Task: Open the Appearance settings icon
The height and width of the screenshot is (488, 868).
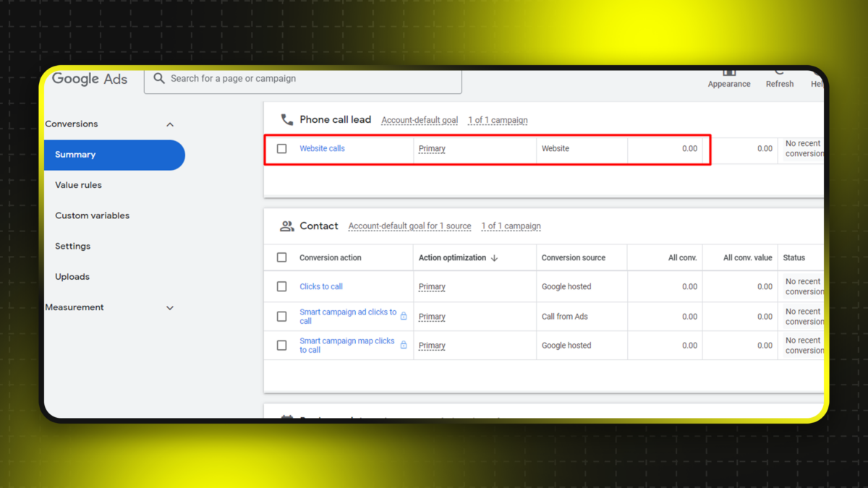Action: click(728, 73)
